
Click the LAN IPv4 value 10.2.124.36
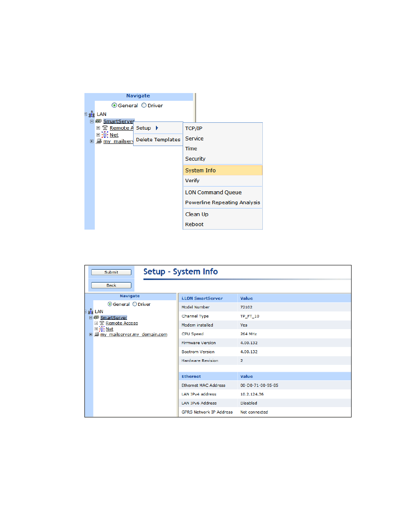[252, 394]
